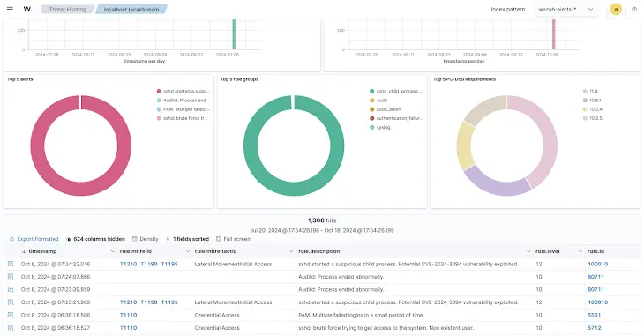Image resolution: width=644 pixels, height=336 pixels.
Task: Switch table to Full screen
Action: click(233, 239)
